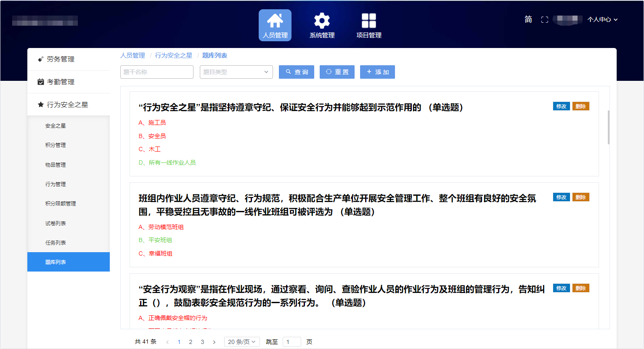This screenshot has width=644, height=349.
Task: Expand the 题目类型 dropdown
Action: tap(236, 72)
